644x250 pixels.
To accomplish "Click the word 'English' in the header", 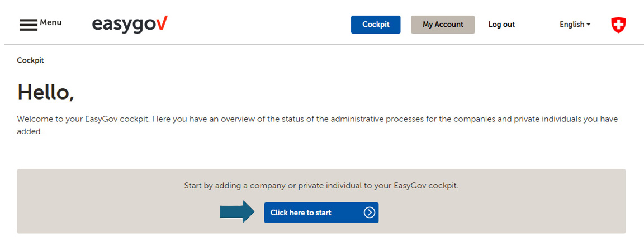I will (x=572, y=25).
